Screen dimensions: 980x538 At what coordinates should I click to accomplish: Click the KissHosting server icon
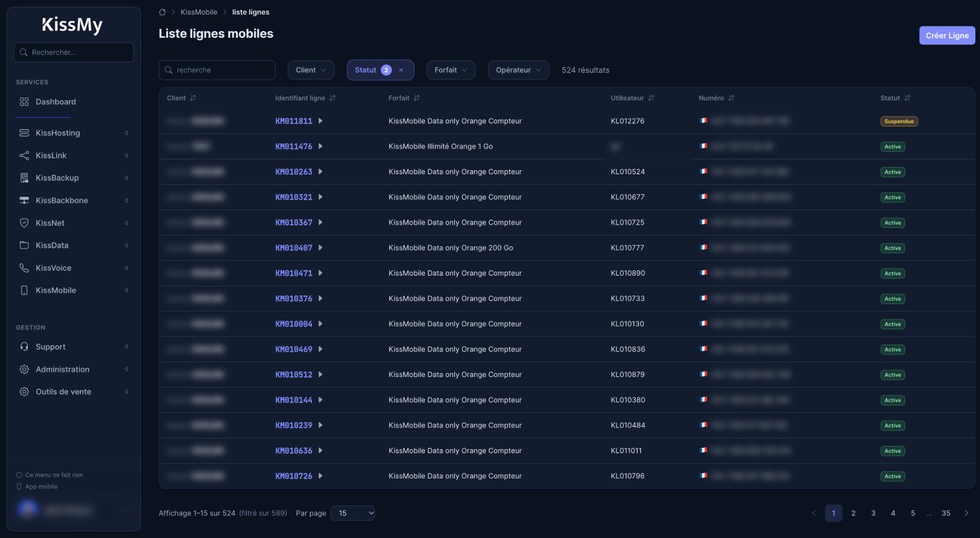pos(24,133)
